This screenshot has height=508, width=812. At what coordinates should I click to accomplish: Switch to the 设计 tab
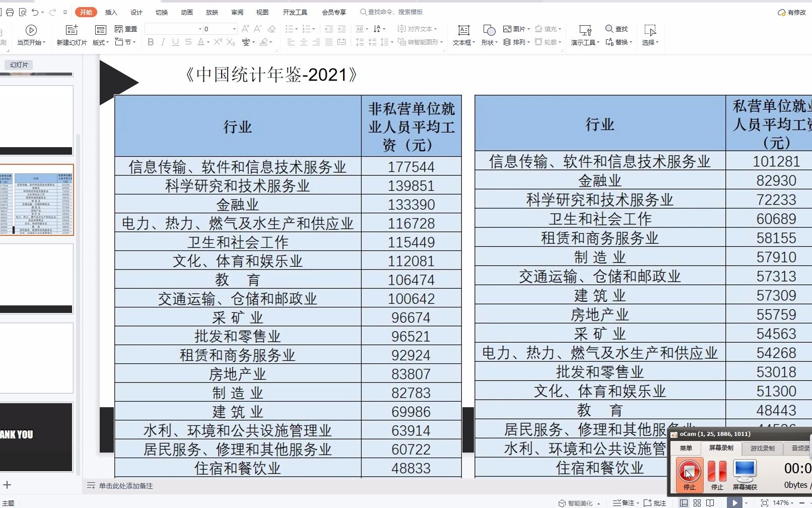click(136, 12)
